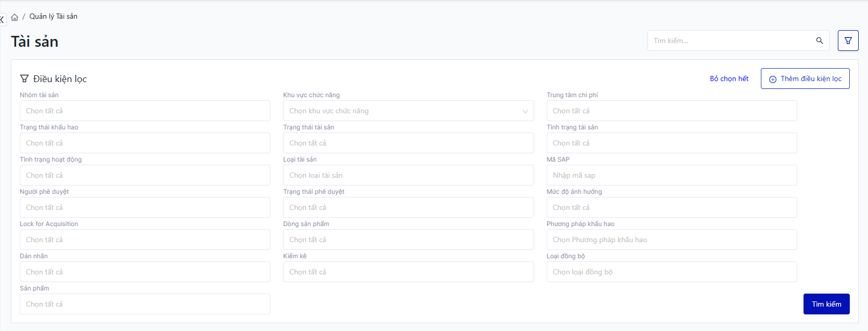Open Quản lý Tài sản breadcrumb
Viewport: 868px width, 331px height.
(x=53, y=17)
